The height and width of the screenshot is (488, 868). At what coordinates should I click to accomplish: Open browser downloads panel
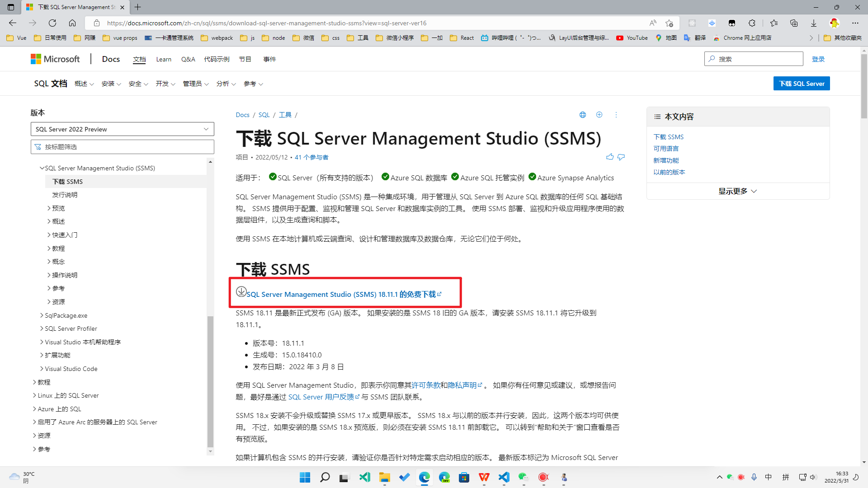tap(814, 23)
